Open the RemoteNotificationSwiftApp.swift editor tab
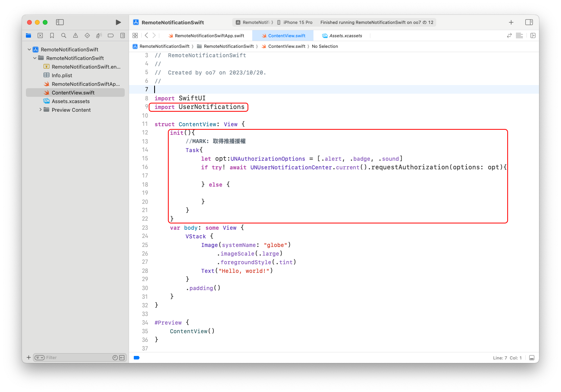Image resolution: width=561 pixels, height=392 pixels. 206,36
